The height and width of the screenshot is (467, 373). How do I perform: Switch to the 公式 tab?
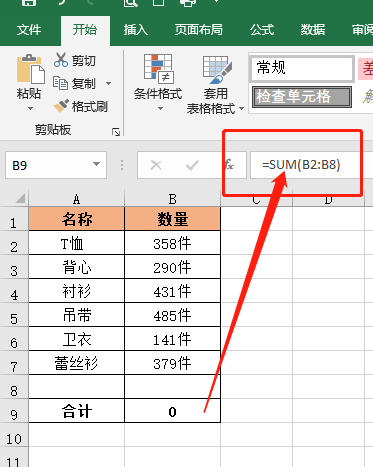click(262, 30)
